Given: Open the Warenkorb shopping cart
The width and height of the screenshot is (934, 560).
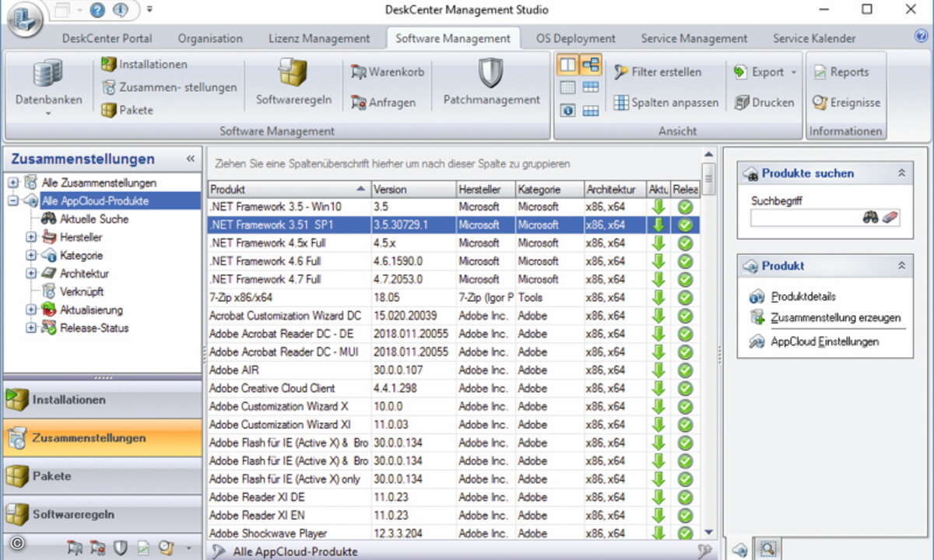Looking at the screenshot, I should coord(388,72).
